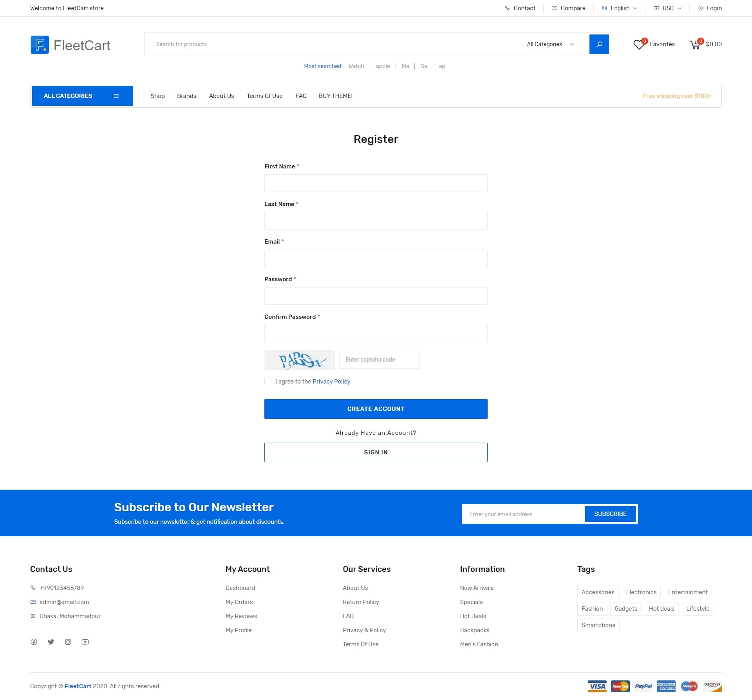Open the shopping cart icon
Image resolution: width=752 pixels, height=700 pixels.
[x=695, y=45]
